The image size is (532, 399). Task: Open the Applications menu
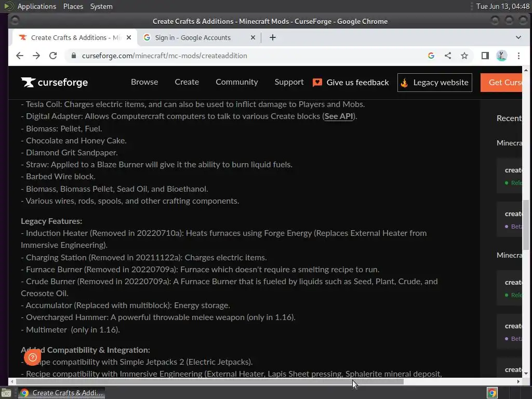point(37,6)
